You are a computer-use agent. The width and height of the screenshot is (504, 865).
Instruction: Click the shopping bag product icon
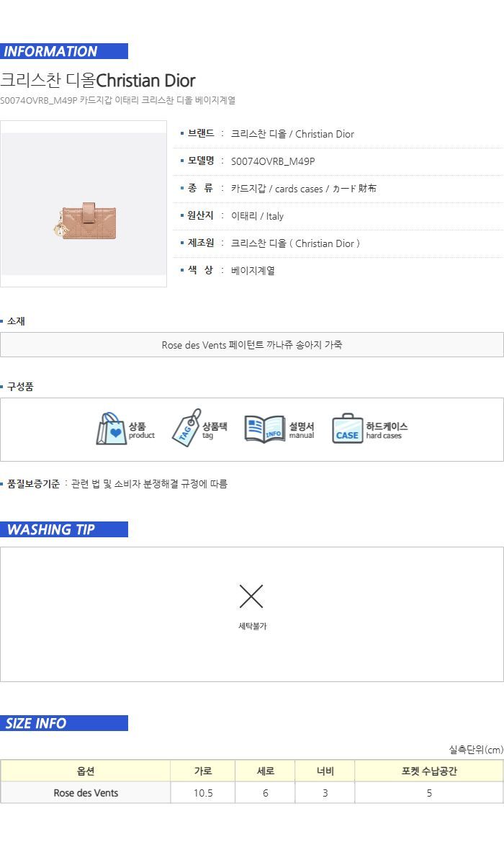coord(112,429)
